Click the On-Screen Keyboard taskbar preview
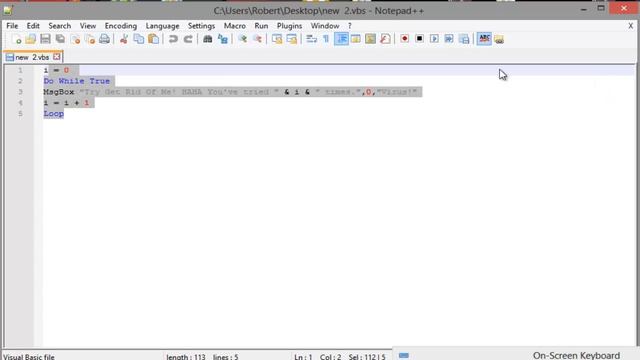 (x=516, y=355)
